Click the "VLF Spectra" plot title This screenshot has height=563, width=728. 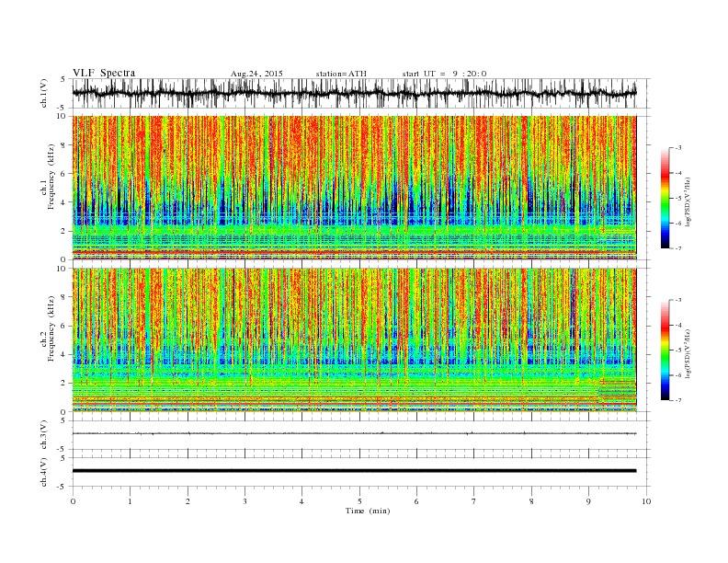click(x=104, y=73)
